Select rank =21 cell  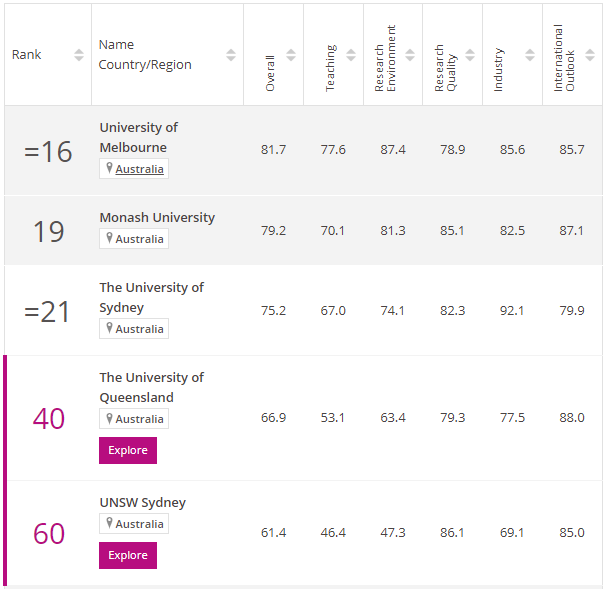click(47, 312)
